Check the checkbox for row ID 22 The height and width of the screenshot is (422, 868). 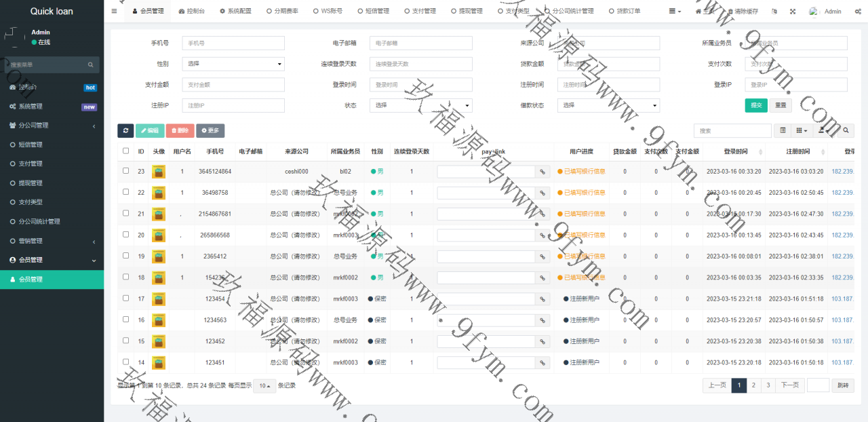(125, 192)
